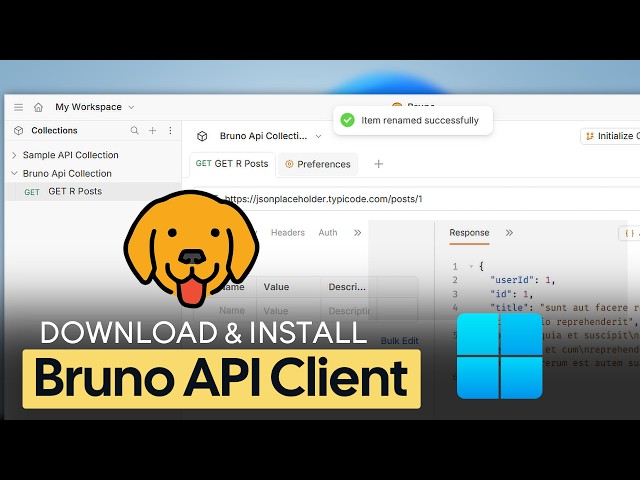Click the Bulk Edit link
The width and height of the screenshot is (640, 480).
400,341
